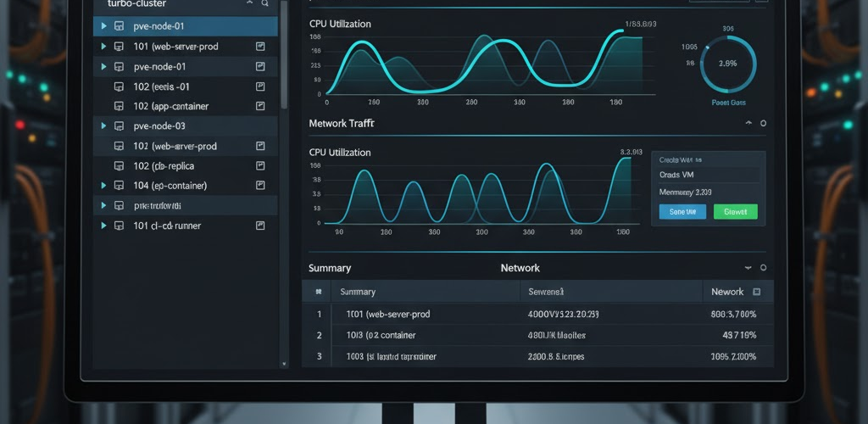Click the monitor icon beside 101 (web-server-prod)
The height and width of the screenshot is (424, 868).
119,47
